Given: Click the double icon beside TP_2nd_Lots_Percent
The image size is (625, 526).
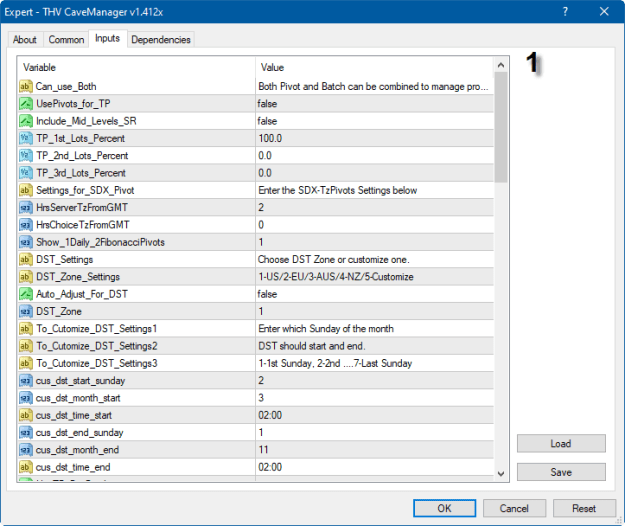Looking at the screenshot, I should tap(26, 156).
